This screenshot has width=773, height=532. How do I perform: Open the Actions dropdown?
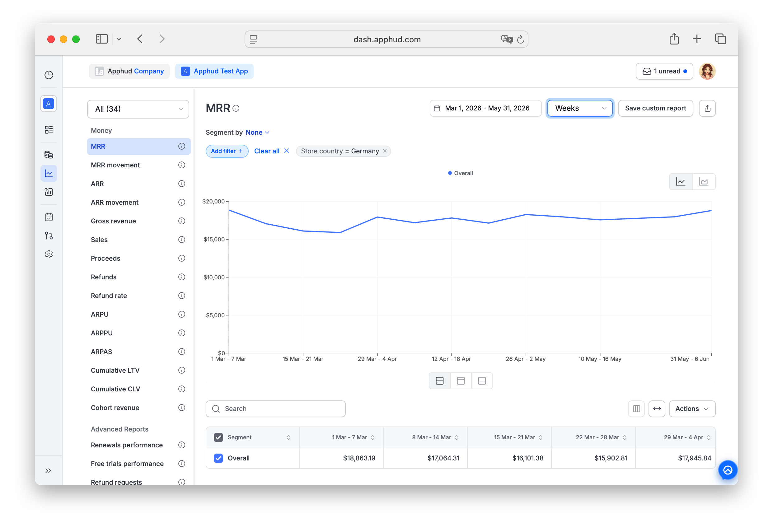pos(692,409)
